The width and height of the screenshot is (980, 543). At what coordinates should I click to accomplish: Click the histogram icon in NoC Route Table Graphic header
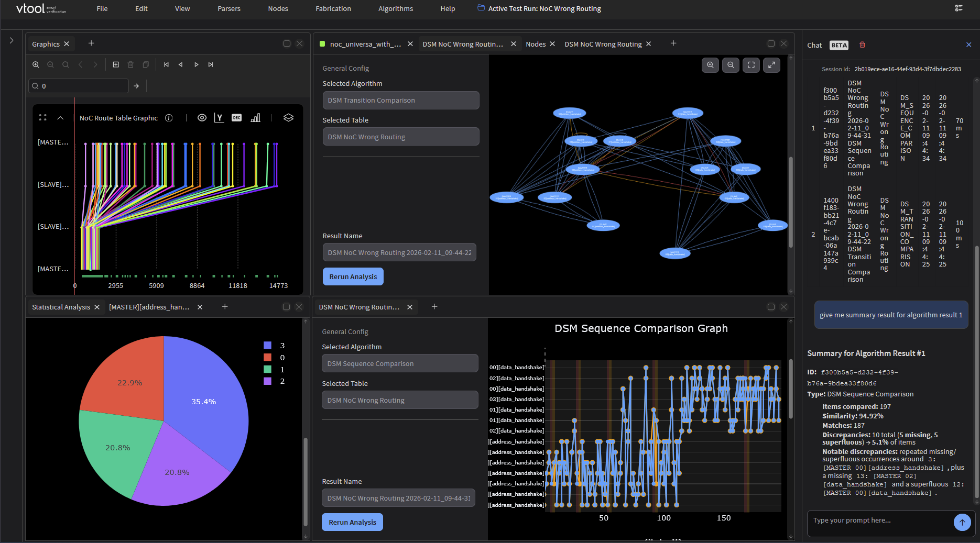tap(255, 118)
